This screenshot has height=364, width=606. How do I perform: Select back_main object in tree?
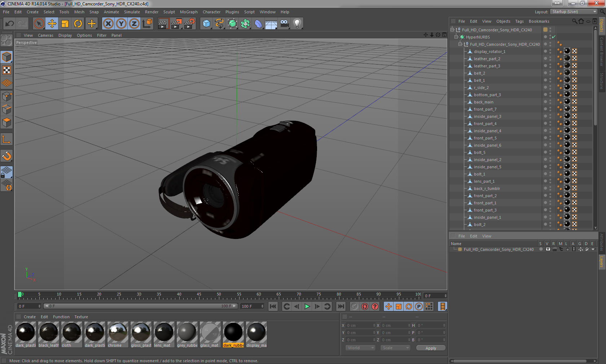483,102
